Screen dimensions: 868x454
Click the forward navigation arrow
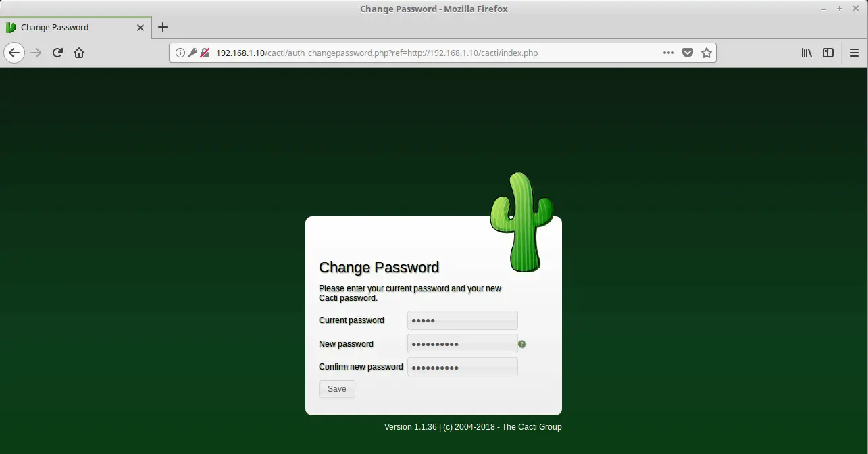click(x=36, y=53)
